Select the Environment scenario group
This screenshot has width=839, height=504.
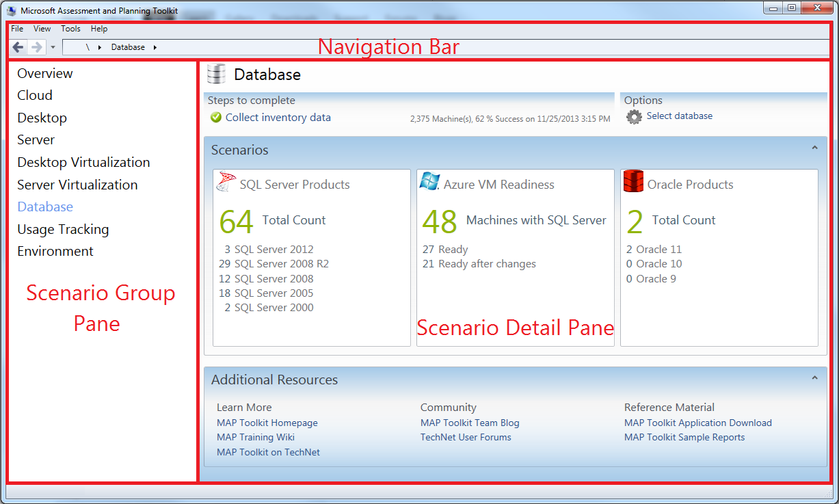tap(55, 251)
